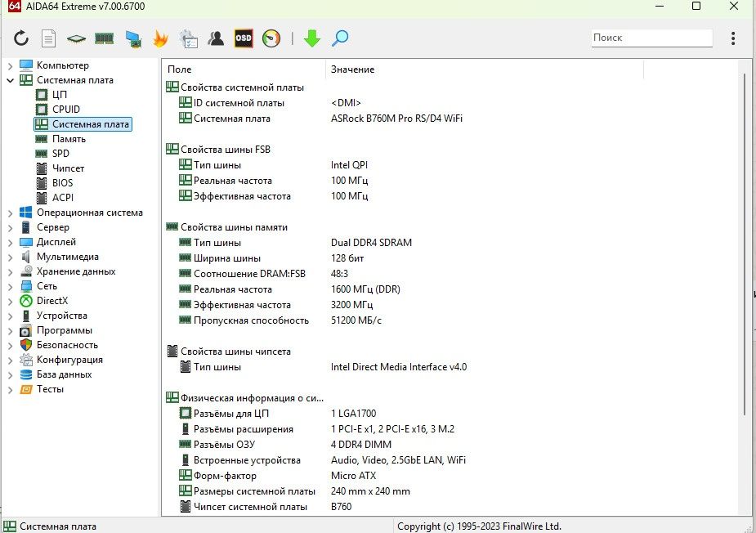Click the 4 DDR4 DIMM value
Screen dimensions: 756x533
tap(361, 445)
